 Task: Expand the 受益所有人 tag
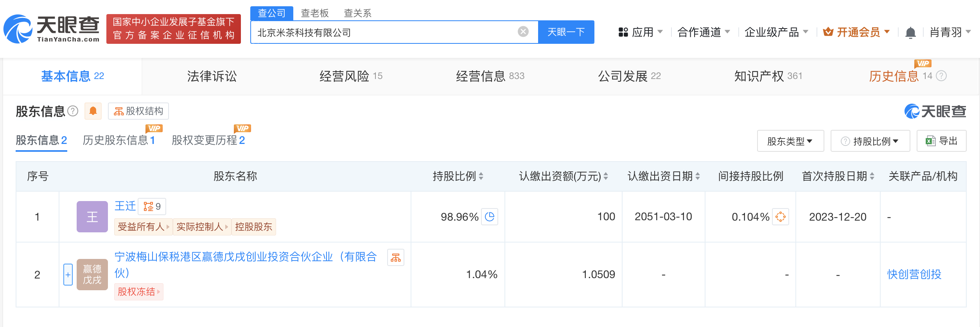click(144, 227)
